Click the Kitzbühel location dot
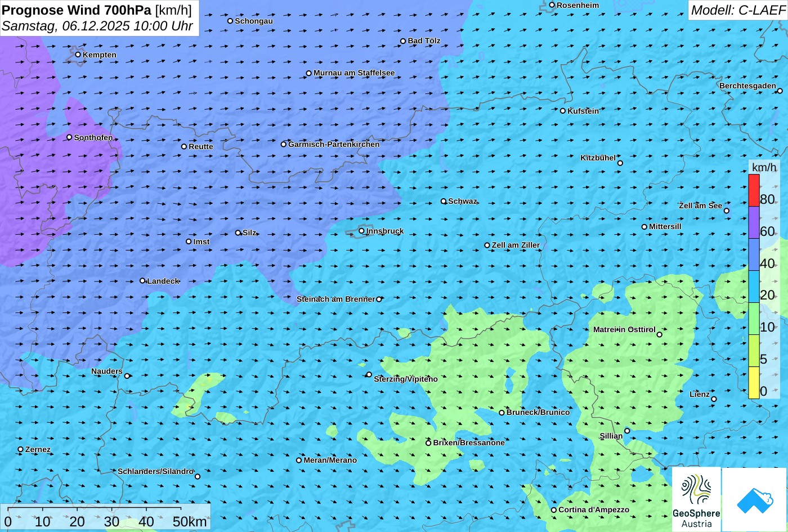 (620, 163)
